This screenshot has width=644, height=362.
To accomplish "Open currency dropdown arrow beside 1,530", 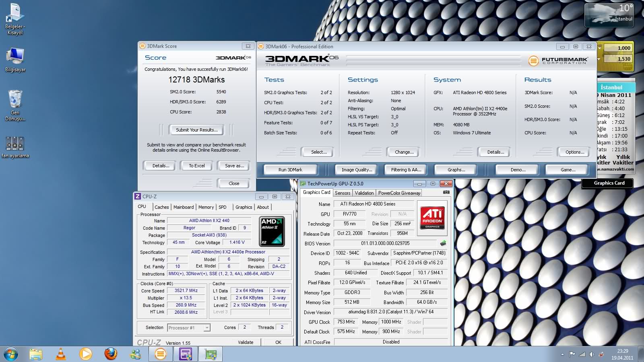I will [x=600, y=59].
